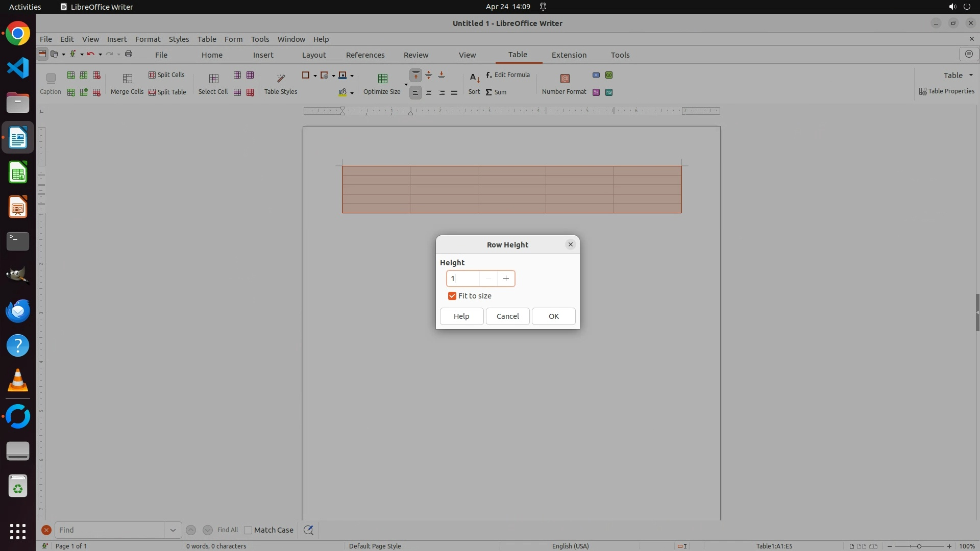Click the Split Table icon
980x551 pixels.
click(x=152, y=92)
